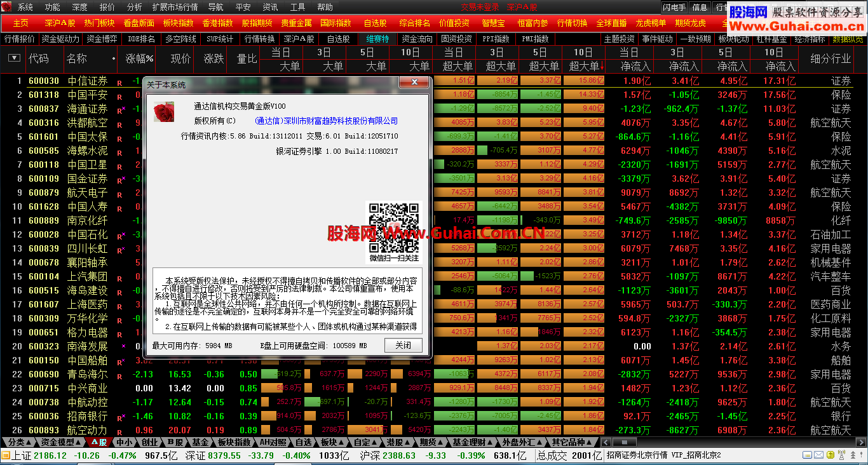This screenshot has height=465, width=868.
Task: Select stock code 600690 青岛海尔
Action: click(44, 374)
